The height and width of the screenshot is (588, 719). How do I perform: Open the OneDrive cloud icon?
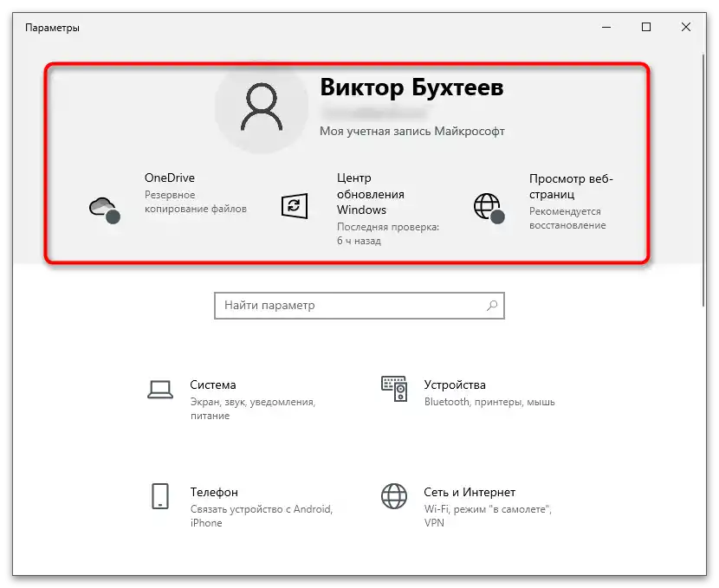click(105, 210)
